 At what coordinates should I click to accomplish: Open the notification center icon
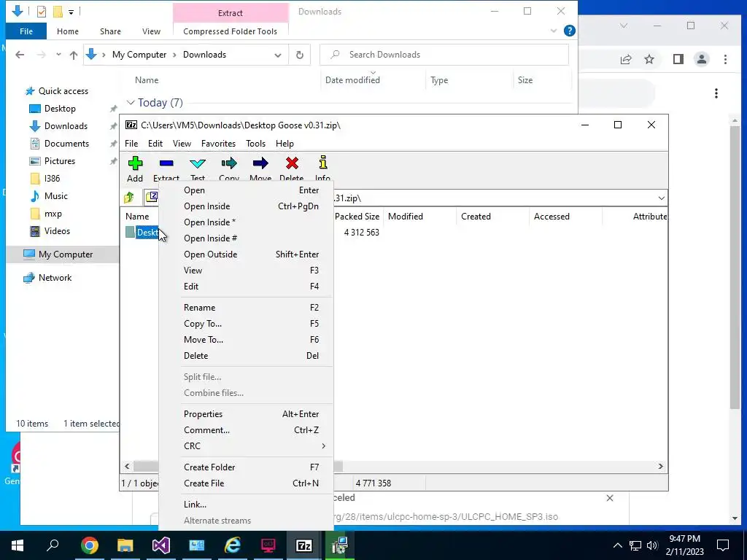point(723,545)
